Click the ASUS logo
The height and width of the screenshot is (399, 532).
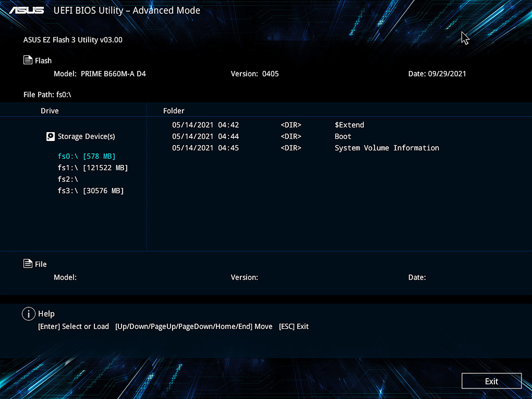pyautogui.click(x=27, y=10)
